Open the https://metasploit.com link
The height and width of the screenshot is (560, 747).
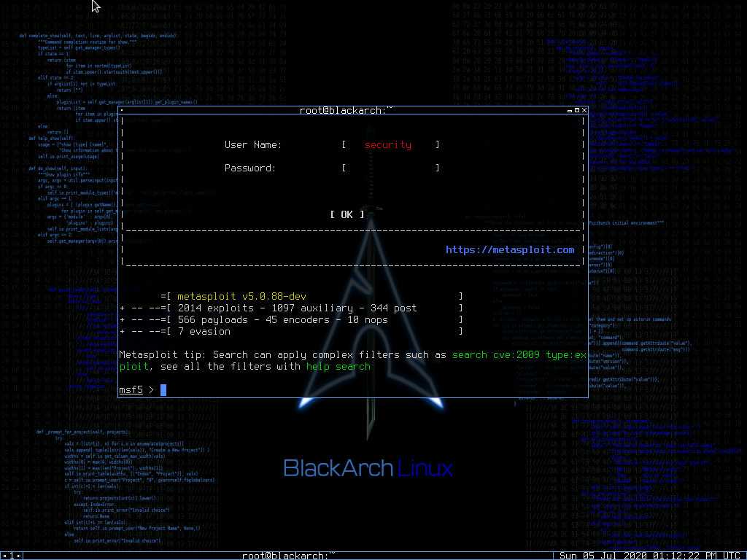tap(510, 250)
